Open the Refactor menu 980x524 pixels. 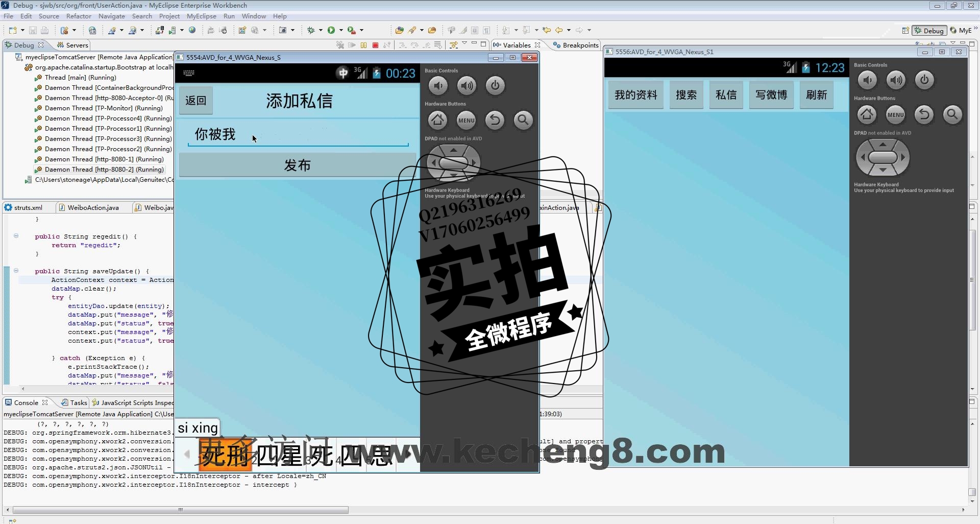coord(79,16)
